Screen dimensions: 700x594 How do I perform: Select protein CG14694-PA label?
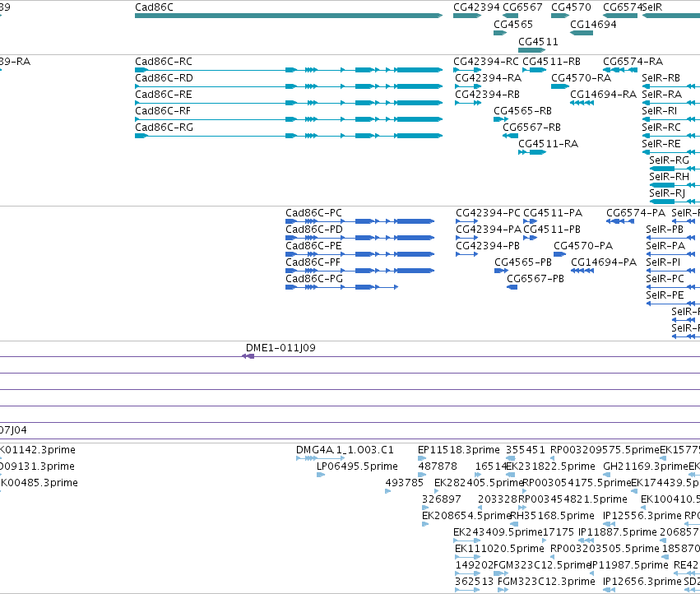pyautogui.click(x=604, y=262)
